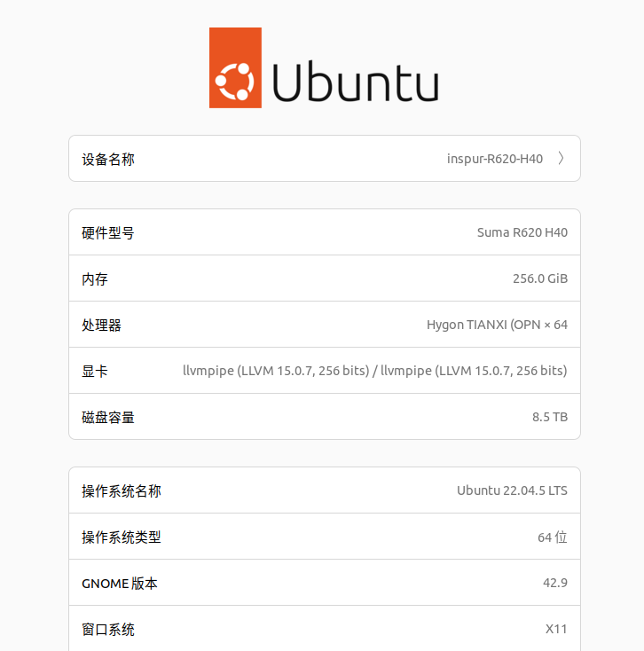
Task: Select the 硬件型号 label
Action: tap(108, 233)
